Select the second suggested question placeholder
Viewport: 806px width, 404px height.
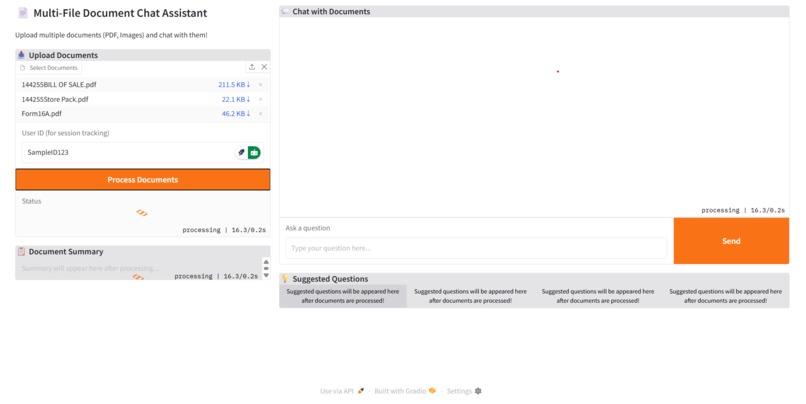[x=470, y=296]
